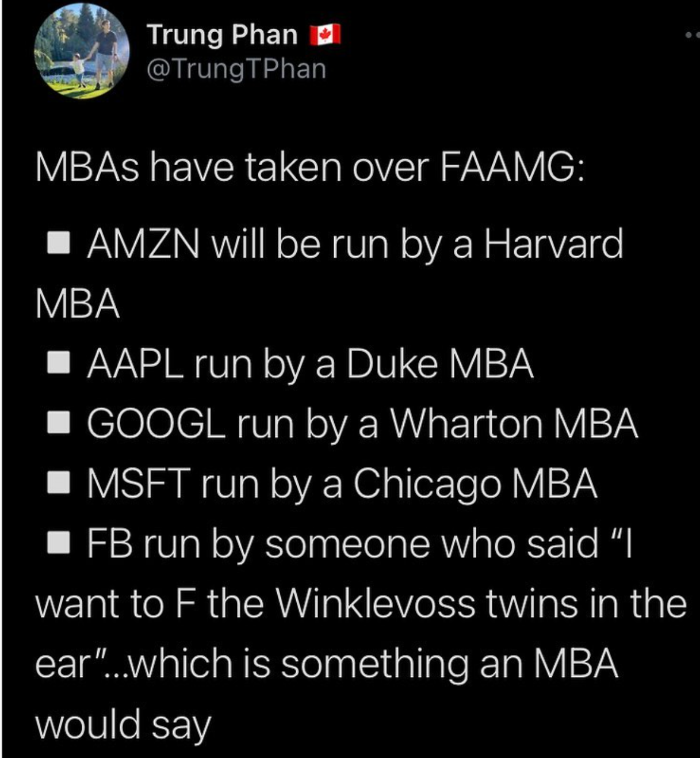Click the word Duke in the tweet
This screenshot has height=758, width=700.
392,364
